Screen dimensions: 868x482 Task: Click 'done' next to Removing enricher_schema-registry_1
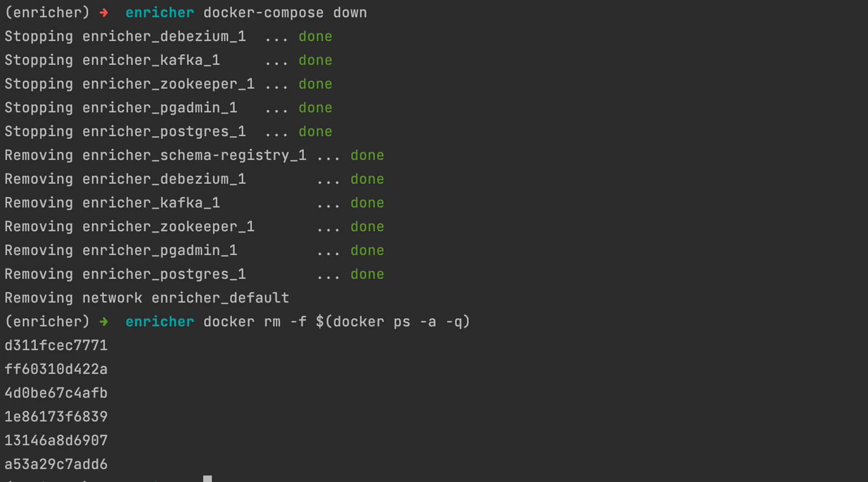(368, 155)
